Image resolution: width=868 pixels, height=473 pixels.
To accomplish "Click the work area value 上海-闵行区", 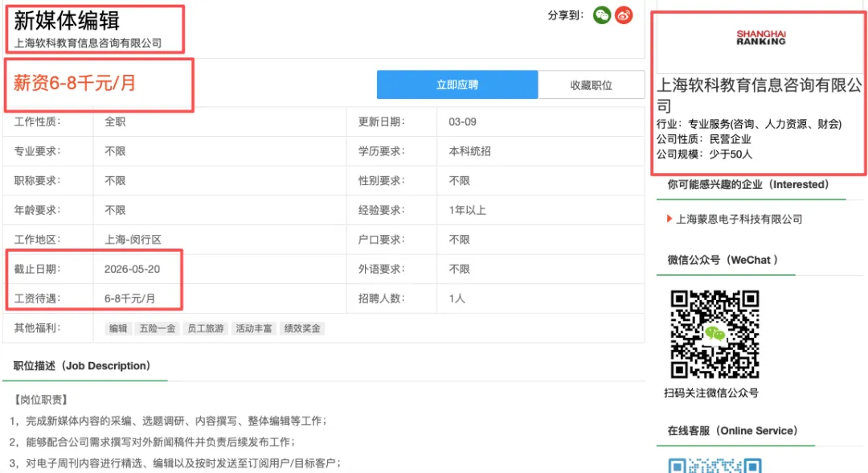I will (133, 239).
